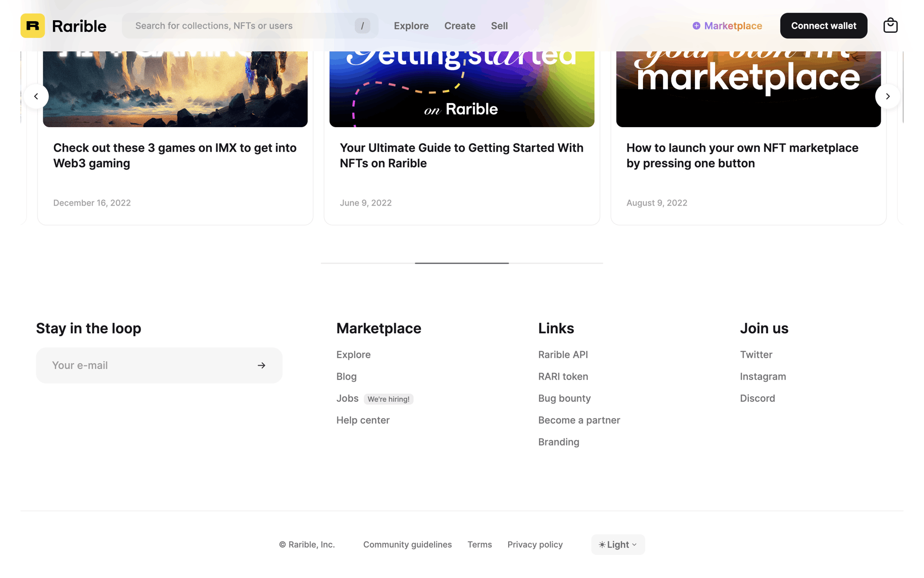Image resolution: width=924 pixels, height=578 pixels.
Task: Open RARI token link
Action: 563,377
